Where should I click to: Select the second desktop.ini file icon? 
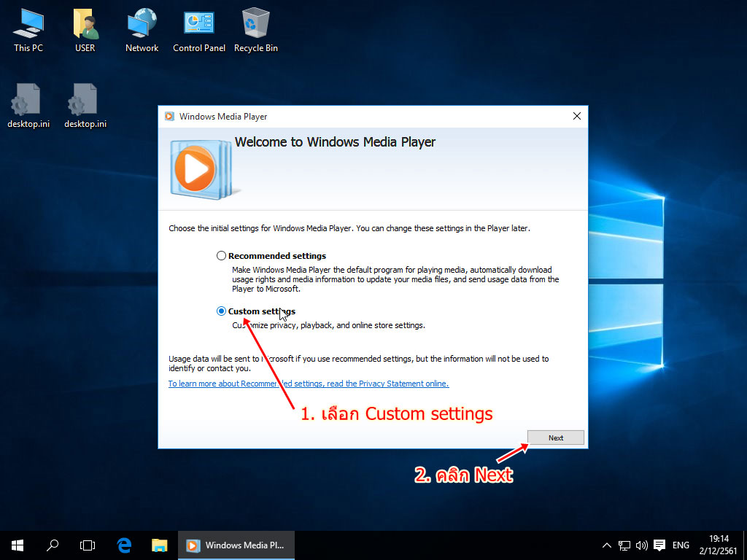point(85,102)
